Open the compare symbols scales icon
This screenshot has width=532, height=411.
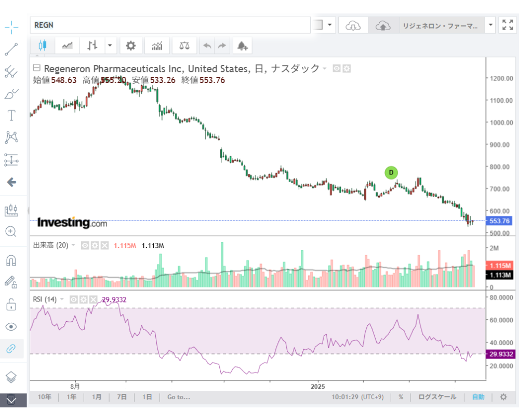click(x=184, y=45)
